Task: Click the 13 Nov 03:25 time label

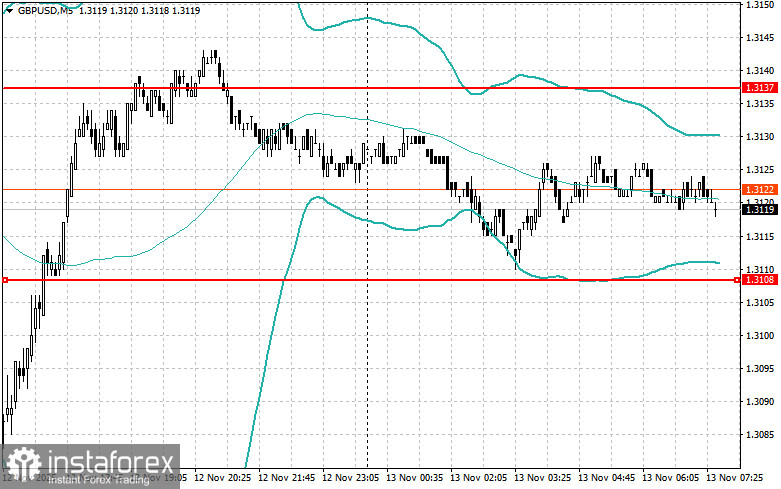Action: click(x=542, y=478)
